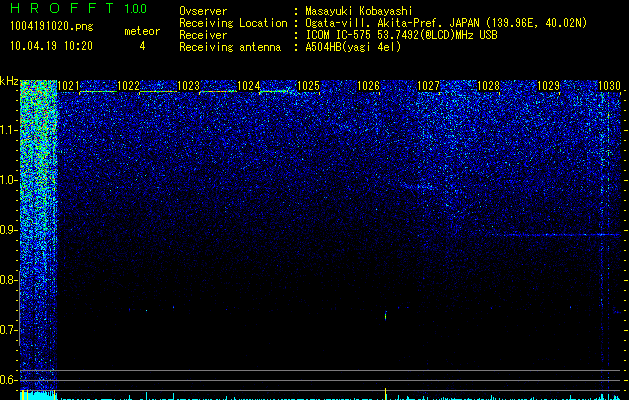Click the 0.8 kHz axis label

pyautogui.click(x=9, y=280)
